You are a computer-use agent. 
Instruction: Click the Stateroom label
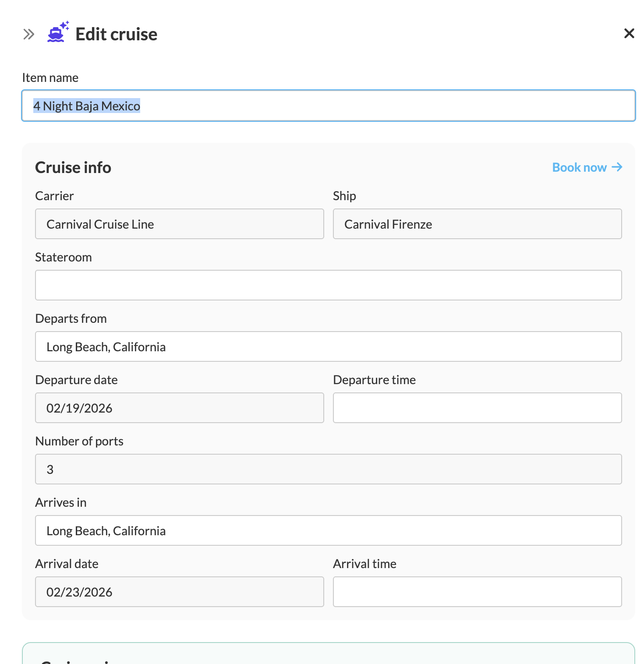coord(64,258)
